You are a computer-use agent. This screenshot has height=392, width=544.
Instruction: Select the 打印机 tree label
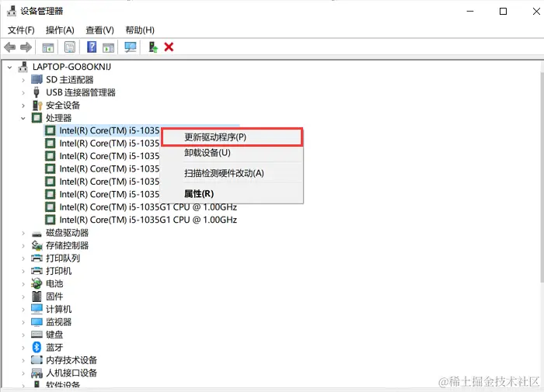58,271
